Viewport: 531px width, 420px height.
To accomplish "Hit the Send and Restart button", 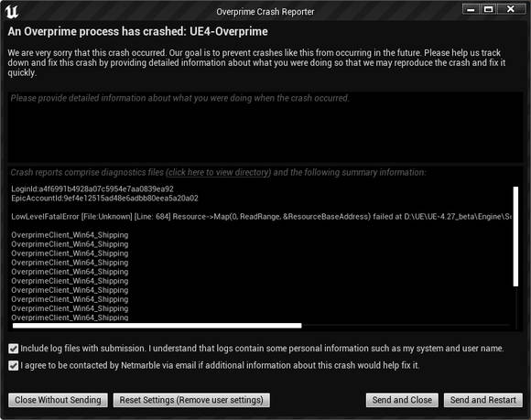I will click(482, 400).
